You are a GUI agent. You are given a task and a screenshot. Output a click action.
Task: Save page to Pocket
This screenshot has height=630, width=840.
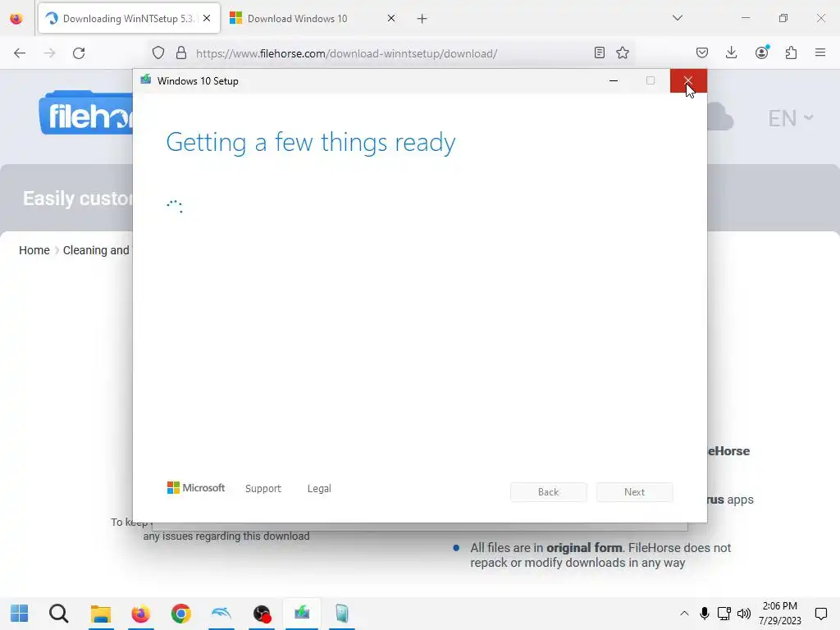(x=702, y=52)
